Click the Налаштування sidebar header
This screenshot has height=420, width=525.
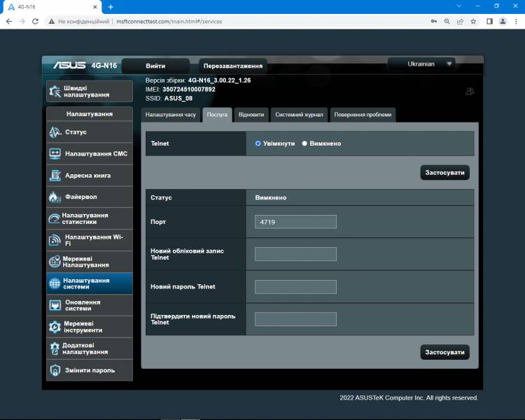[90, 114]
